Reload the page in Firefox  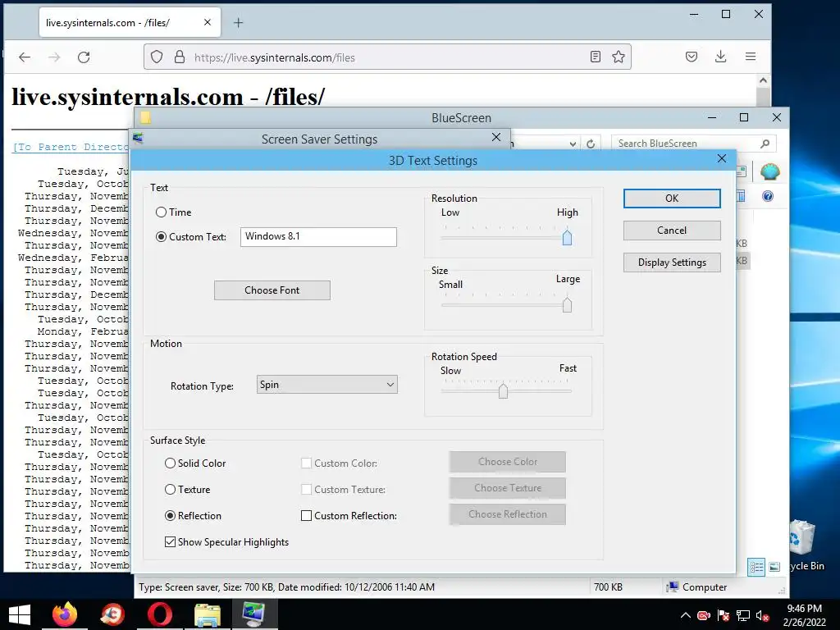[84, 57]
